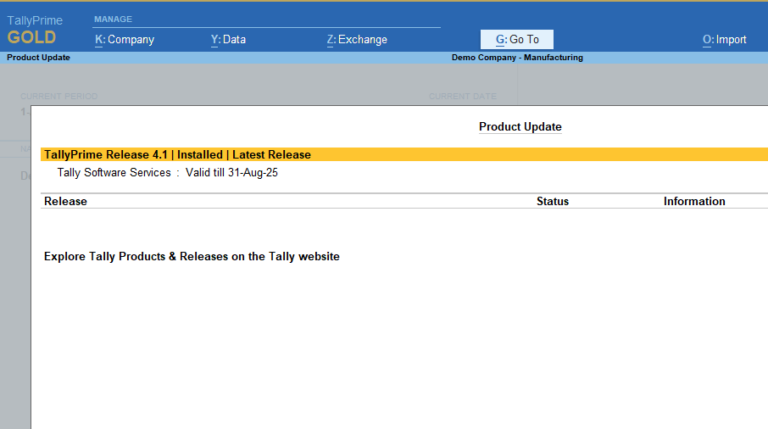Click Demo Company - Manufacturing in title bar
Screen dimensions: 768x429
point(517,58)
